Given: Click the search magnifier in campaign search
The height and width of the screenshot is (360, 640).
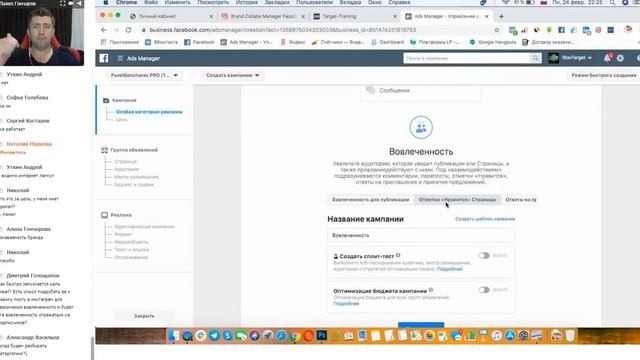Looking at the screenshot, I should [x=535, y=58].
